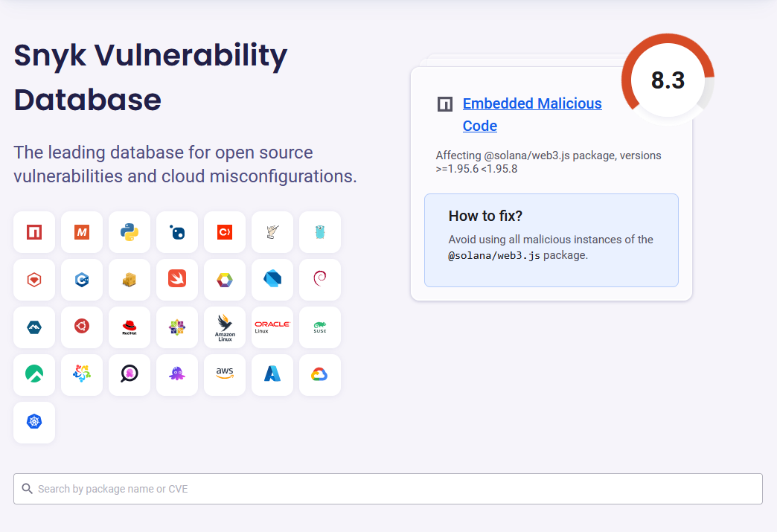Viewport: 777px width, 532px height.
Task: Select the Python pip ecosystem tile
Action: click(x=129, y=232)
